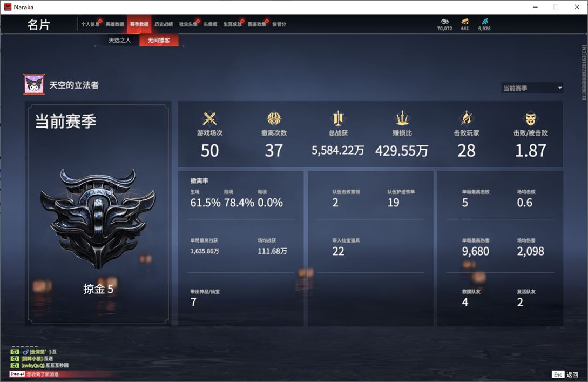Minimize the Naraka window

[x=535, y=7]
